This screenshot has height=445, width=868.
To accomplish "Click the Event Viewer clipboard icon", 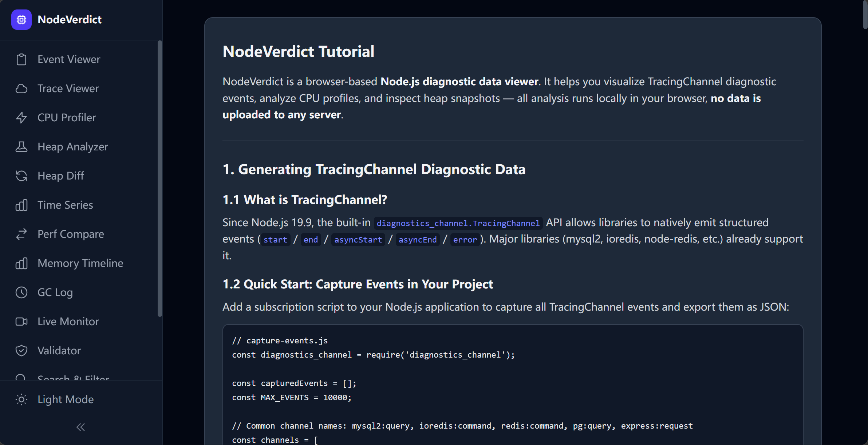I will coord(21,59).
